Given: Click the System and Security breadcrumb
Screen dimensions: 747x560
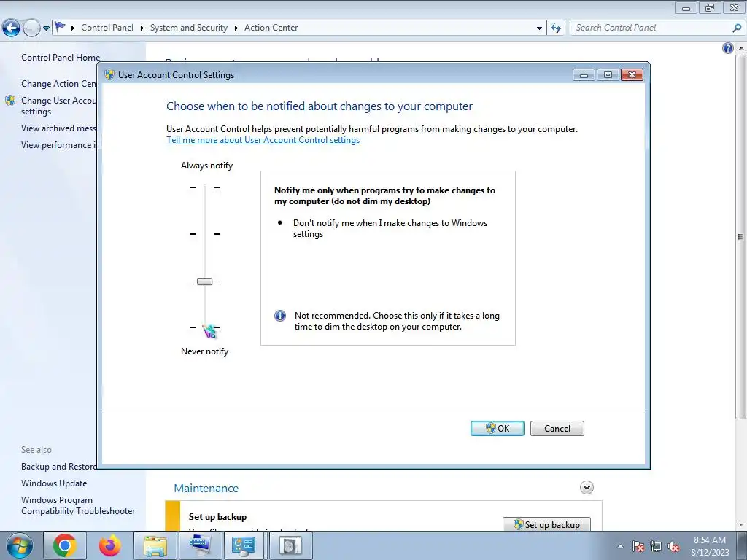Looking at the screenshot, I should click(x=189, y=28).
